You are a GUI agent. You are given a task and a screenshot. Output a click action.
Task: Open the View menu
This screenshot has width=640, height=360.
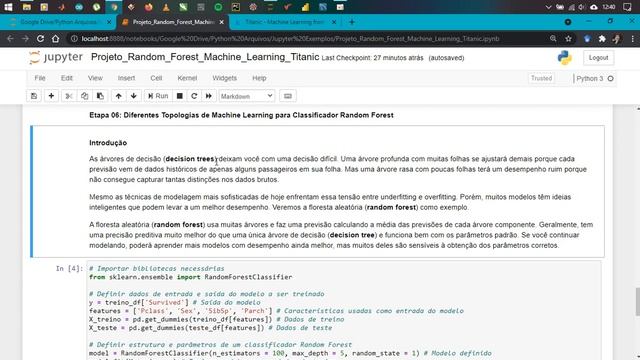[95, 78]
